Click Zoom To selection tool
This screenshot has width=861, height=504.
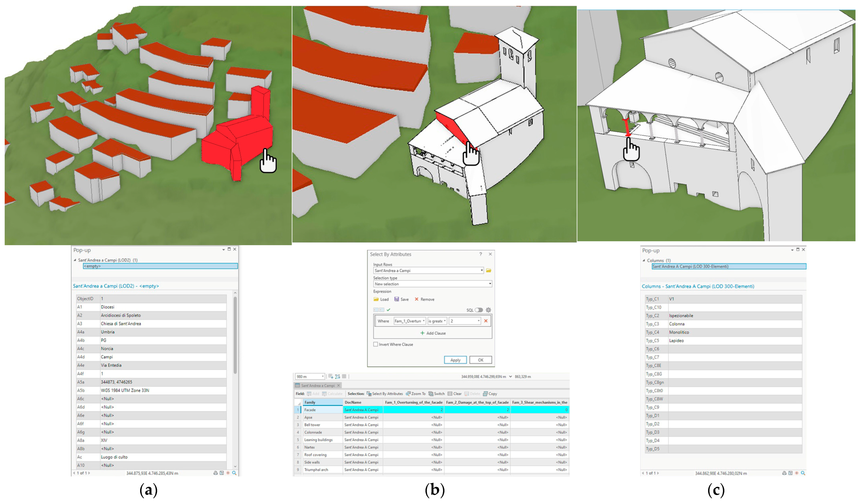(416, 394)
